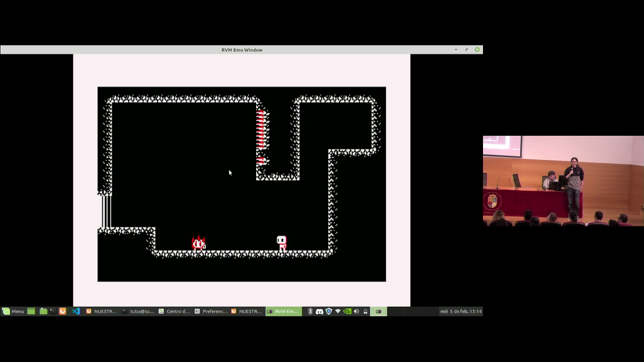Viewport: 644px width, 362px height.
Task: Click the show desktop icon in the panel
Action: click(31, 311)
